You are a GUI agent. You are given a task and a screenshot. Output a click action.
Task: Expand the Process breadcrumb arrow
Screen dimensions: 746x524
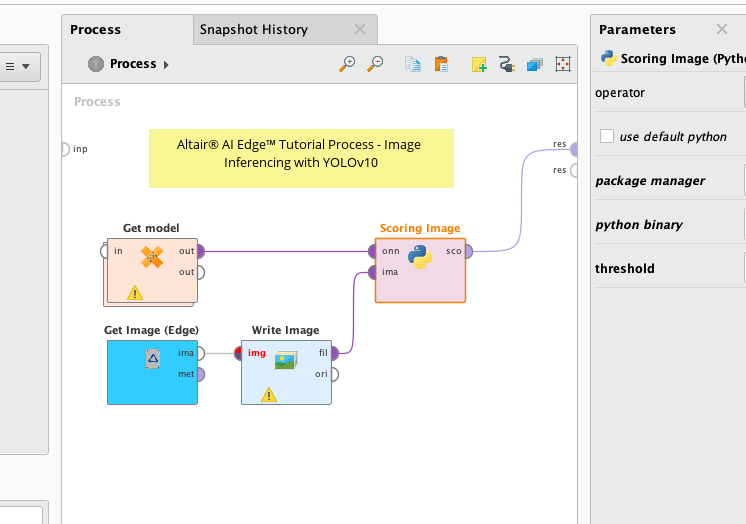(166, 64)
